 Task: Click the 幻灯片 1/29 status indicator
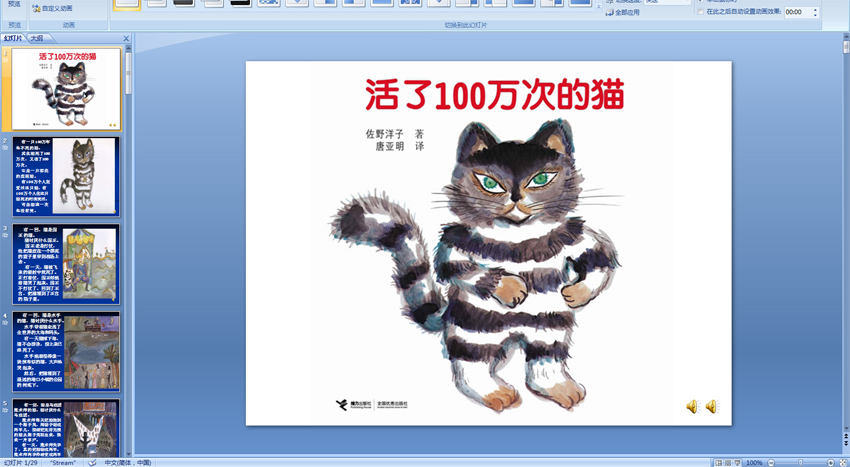tap(21, 463)
